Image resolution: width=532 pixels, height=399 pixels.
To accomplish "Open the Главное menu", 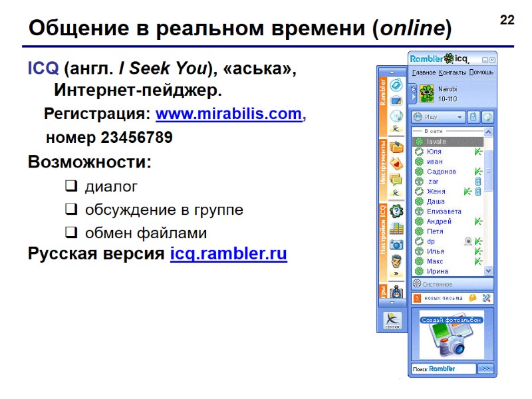I will click(x=424, y=72).
